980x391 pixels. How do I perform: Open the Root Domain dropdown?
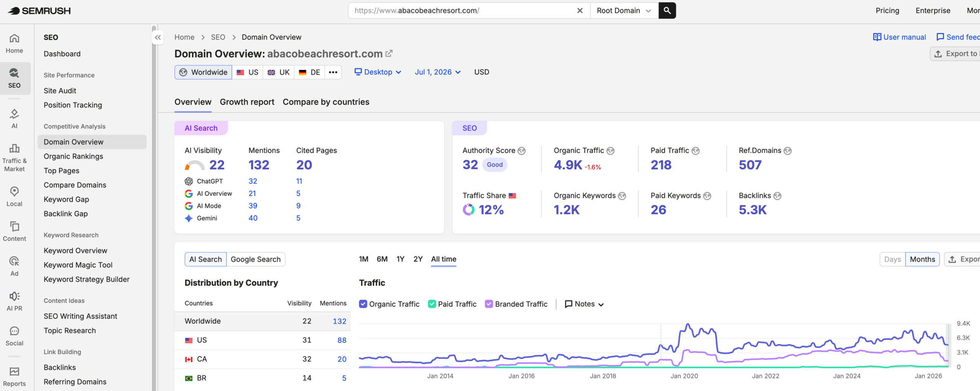tap(624, 11)
